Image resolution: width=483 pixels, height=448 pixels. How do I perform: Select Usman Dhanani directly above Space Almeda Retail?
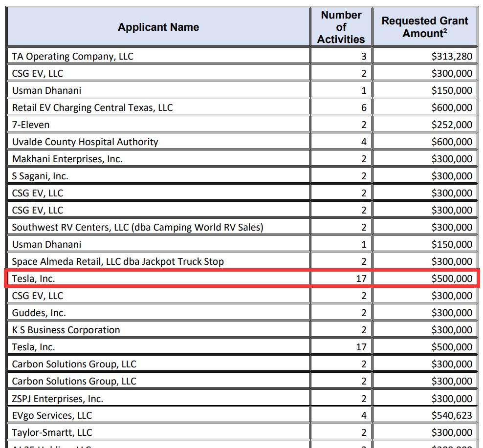coord(158,244)
